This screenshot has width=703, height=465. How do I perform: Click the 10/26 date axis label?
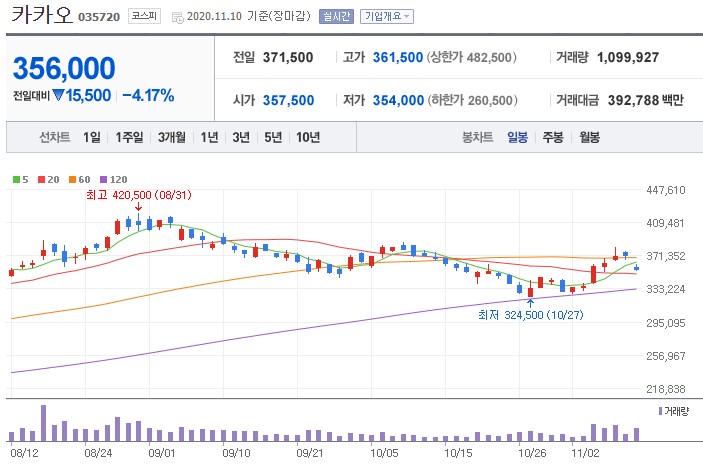532,453
